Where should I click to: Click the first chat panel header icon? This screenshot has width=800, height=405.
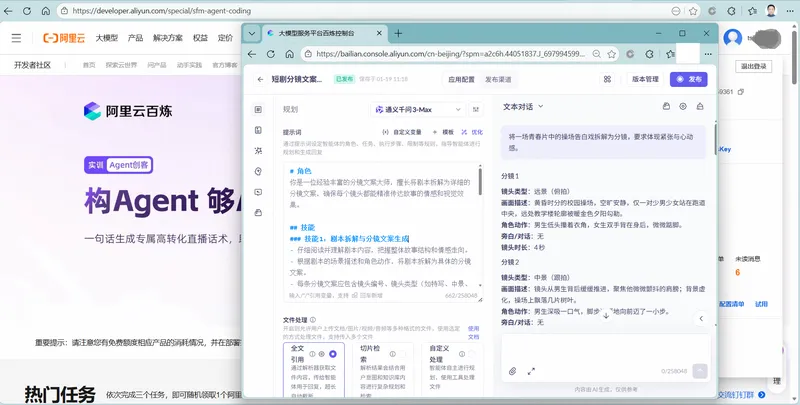click(x=666, y=106)
